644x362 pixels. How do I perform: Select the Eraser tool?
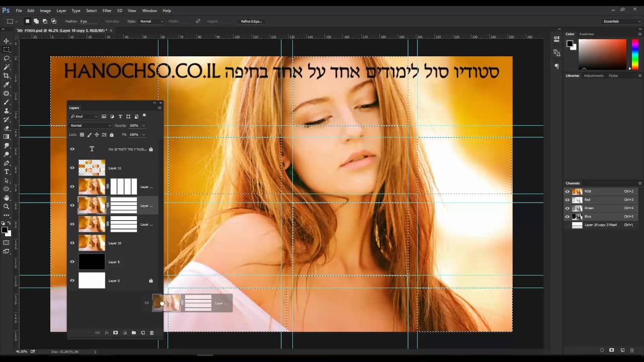tap(7, 128)
